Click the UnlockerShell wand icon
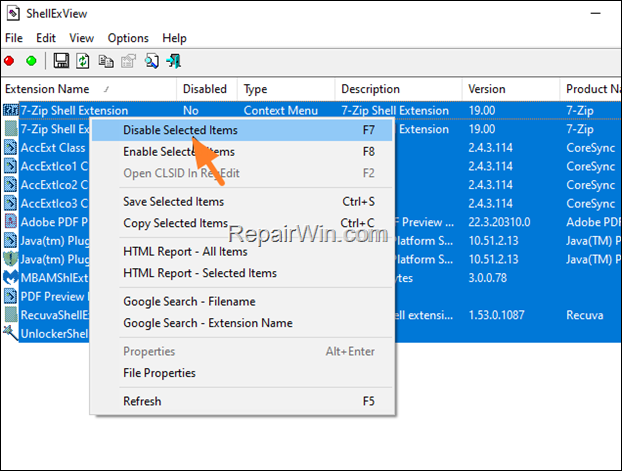This screenshot has height=471, width=622. tap(11, 333)
